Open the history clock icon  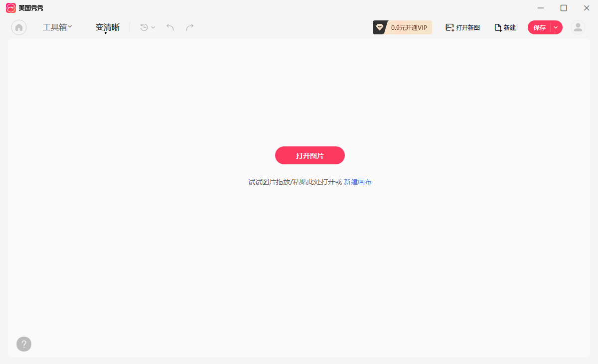144,27
